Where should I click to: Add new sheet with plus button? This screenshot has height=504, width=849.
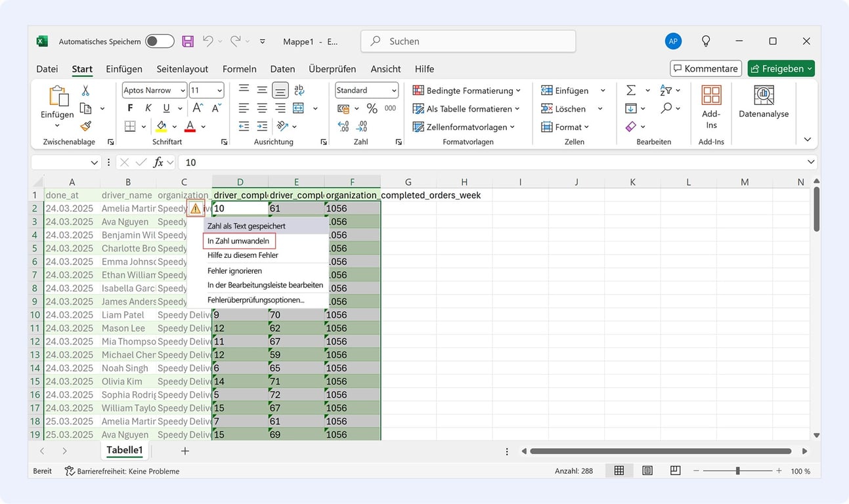tap(185, 451)
